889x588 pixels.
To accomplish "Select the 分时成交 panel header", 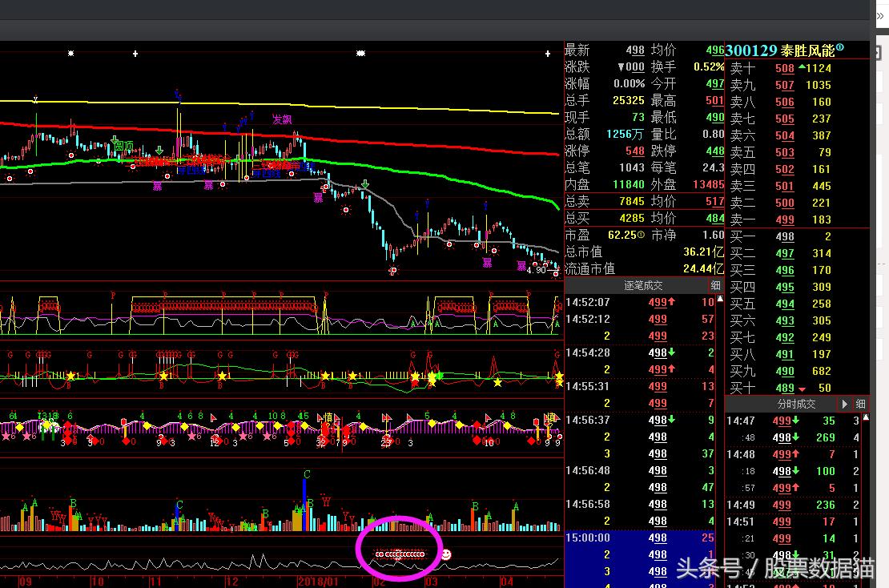I will [x=796, y=405].
